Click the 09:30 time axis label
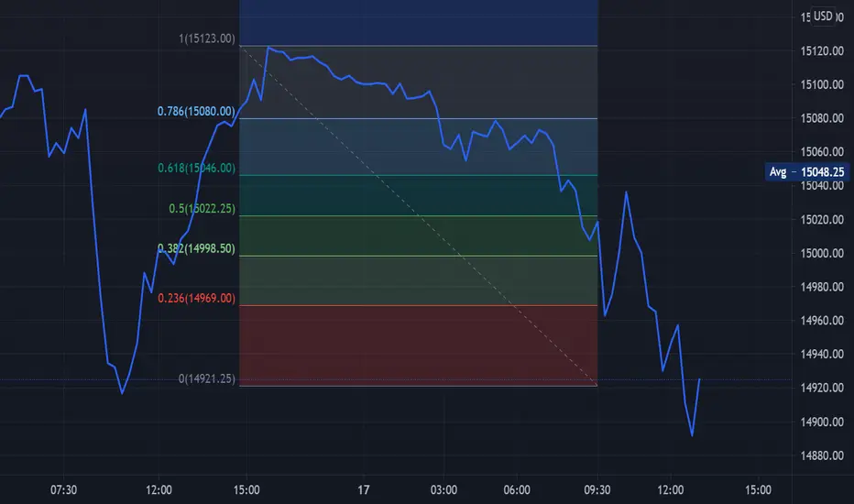Screen dimensions: 854x504 point(597,490)
